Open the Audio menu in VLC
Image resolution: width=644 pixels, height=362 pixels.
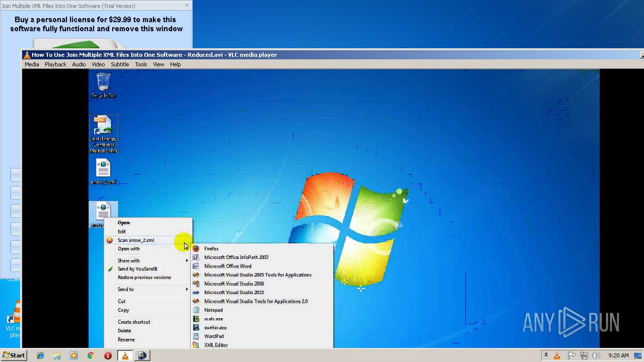point(78,64)
